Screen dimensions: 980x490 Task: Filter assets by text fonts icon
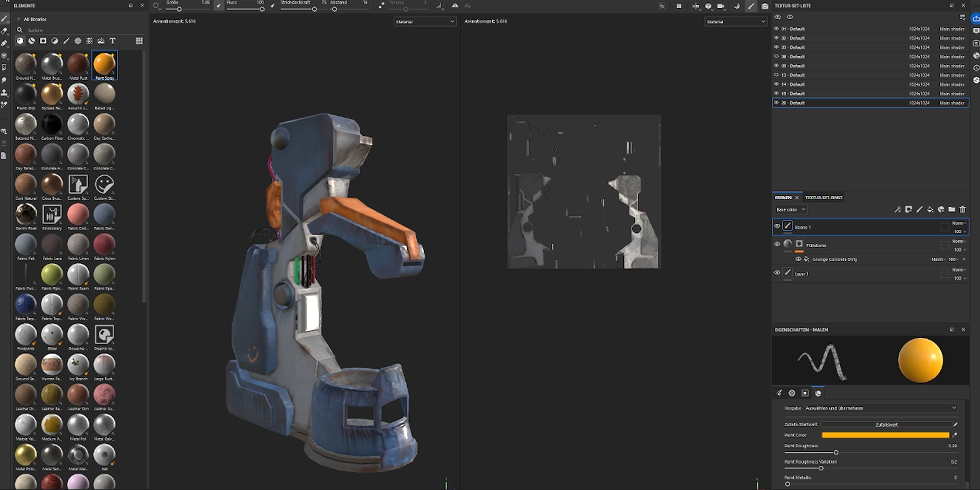113,41
